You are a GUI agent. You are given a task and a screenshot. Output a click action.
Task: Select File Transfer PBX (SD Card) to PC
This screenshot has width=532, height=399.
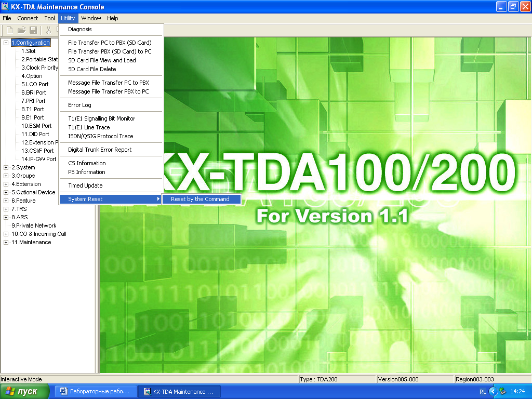pyautogui.click(x=111, y=51)
